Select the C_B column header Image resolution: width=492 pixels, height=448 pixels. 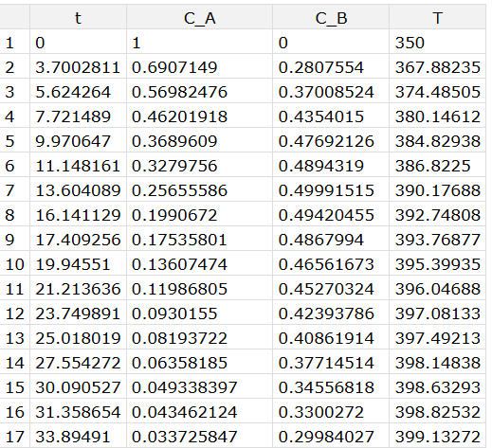click(331, 17)
